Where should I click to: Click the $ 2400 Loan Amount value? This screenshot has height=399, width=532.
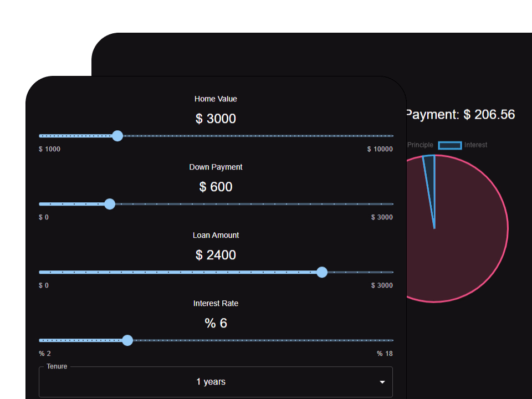click(216, 255)
